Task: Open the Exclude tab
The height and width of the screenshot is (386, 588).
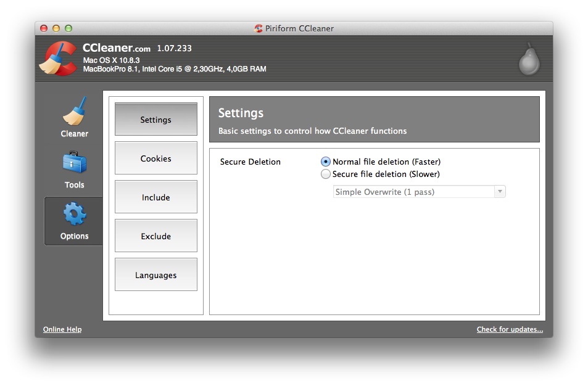Action: (155, 236)
